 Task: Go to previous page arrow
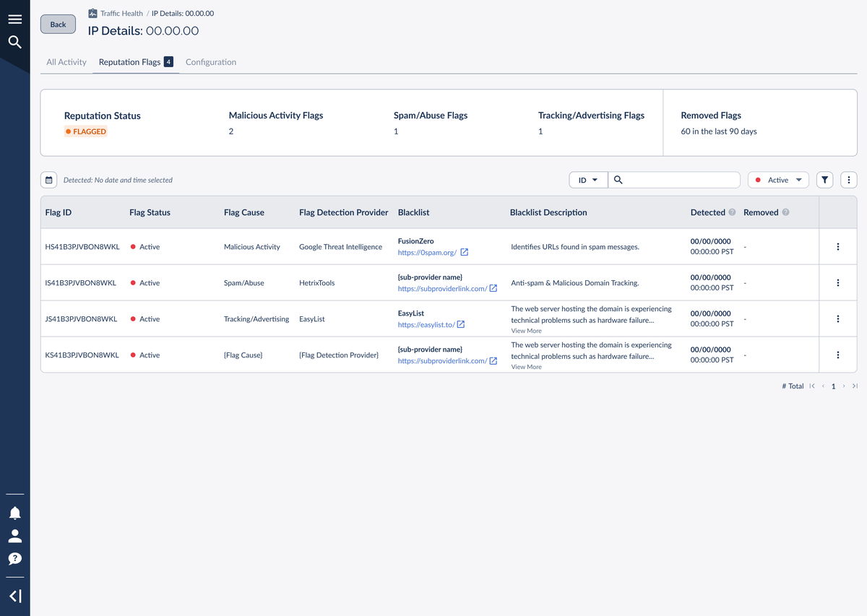pyautogui.click(x=823, y=386)
